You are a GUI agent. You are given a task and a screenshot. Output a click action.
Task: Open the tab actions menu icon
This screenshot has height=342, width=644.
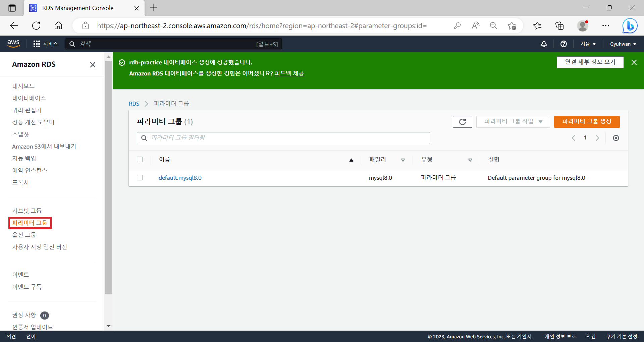click(x=12, y=8)
